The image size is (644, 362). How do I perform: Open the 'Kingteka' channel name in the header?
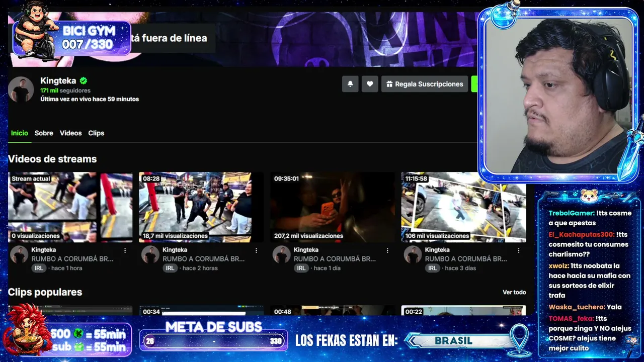[x=58, y=80]
